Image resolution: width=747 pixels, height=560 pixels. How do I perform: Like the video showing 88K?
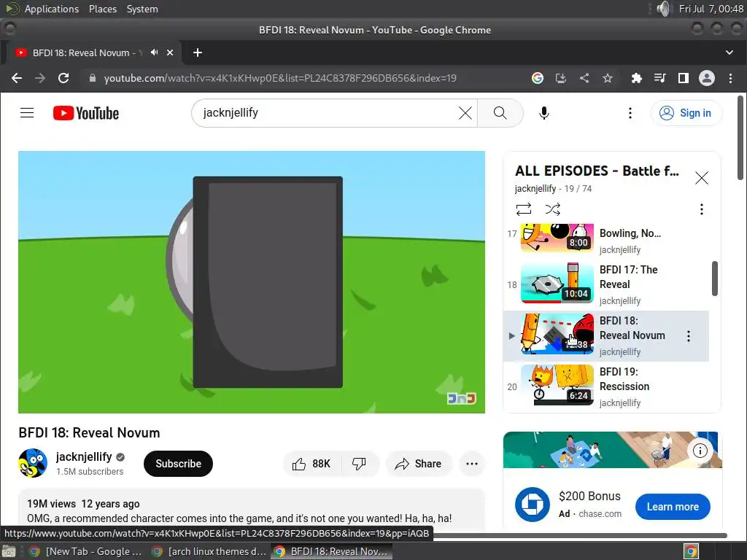312,464
